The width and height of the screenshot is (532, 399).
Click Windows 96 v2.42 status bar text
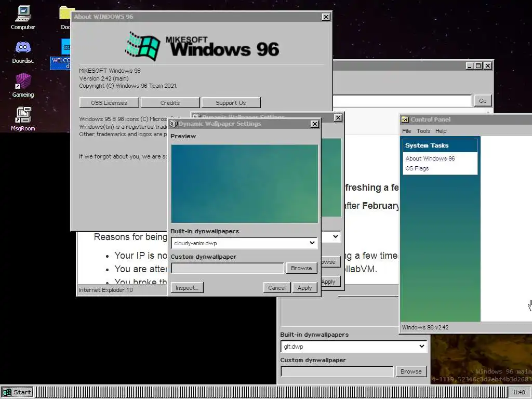(425, 327)
